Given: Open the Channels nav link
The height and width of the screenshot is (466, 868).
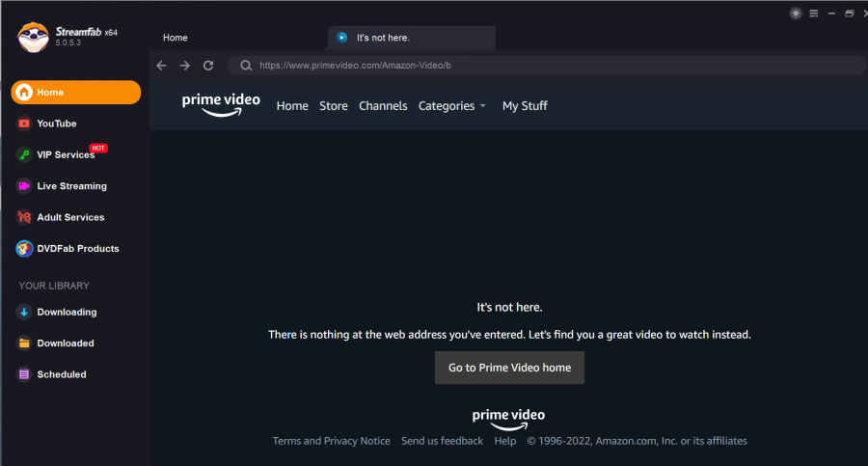Looking at the screenshot, I should [383, 106].
